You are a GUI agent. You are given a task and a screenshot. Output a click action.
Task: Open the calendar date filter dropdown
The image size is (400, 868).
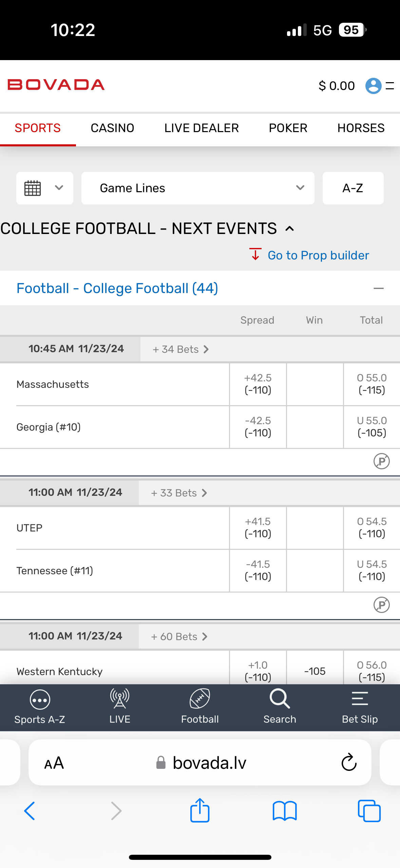(x=44, y=188)
